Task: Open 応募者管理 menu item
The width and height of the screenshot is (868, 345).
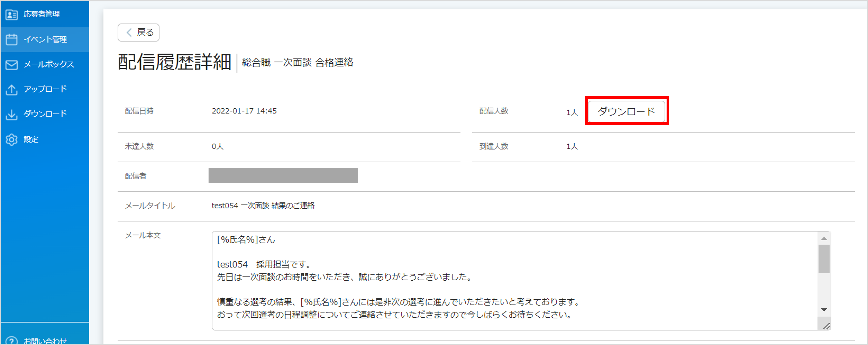Action: [x=45, y=14]
